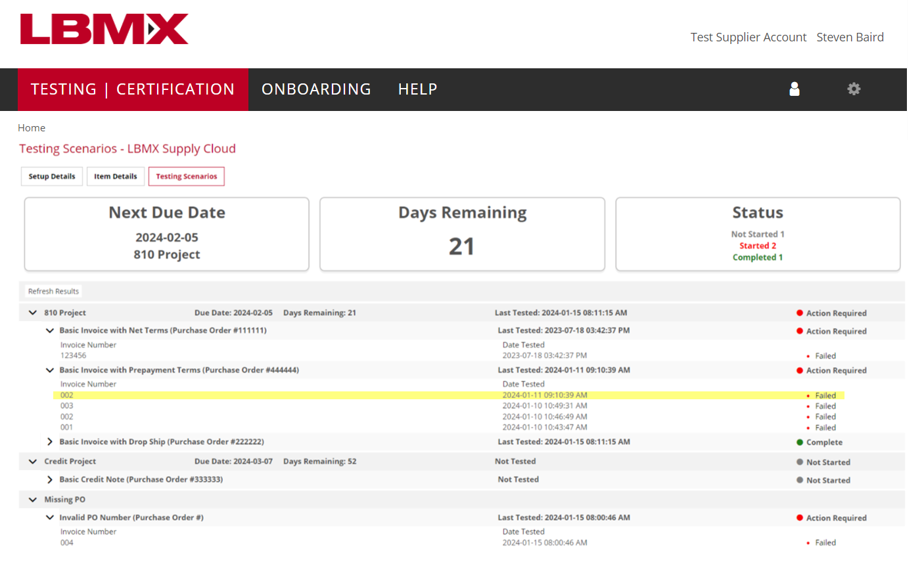This screenshot has height=570, width=924.
Task: Click Prepayment Terms Action Required status
Action: click(x=831, y=370)
